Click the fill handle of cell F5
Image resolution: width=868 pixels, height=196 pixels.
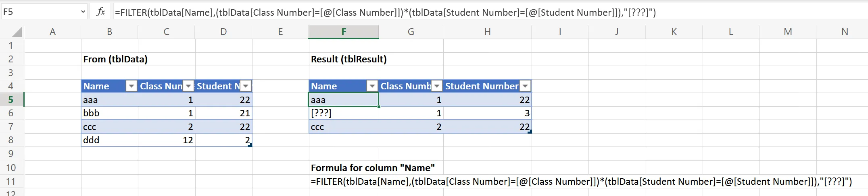[379, 107]
